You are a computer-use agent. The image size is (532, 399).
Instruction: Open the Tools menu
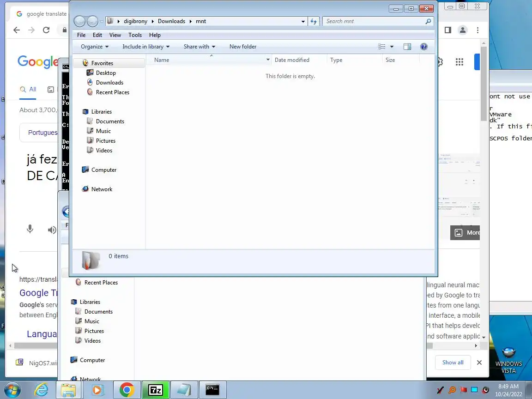[x=135, y=35]
